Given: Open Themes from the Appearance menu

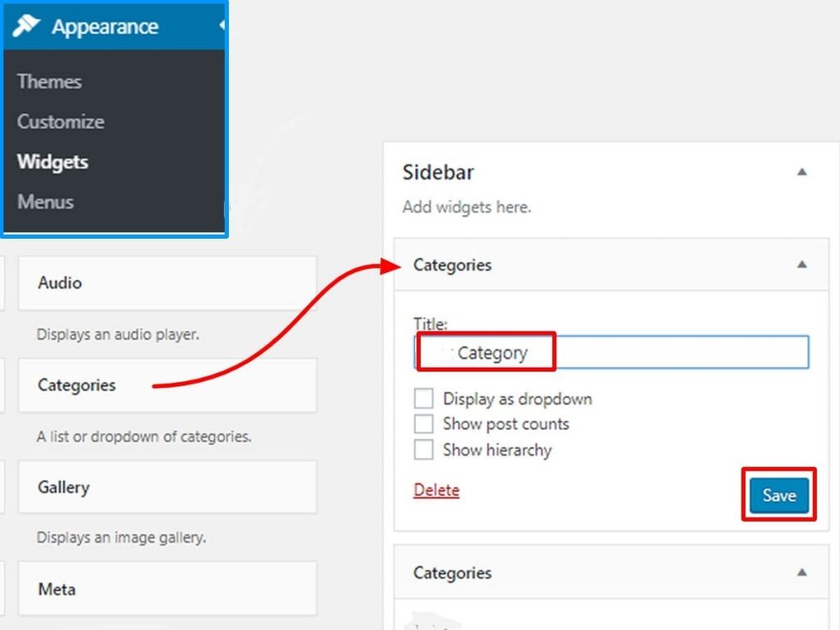Looking at the screenshot, I should click(x=49, y=81).
